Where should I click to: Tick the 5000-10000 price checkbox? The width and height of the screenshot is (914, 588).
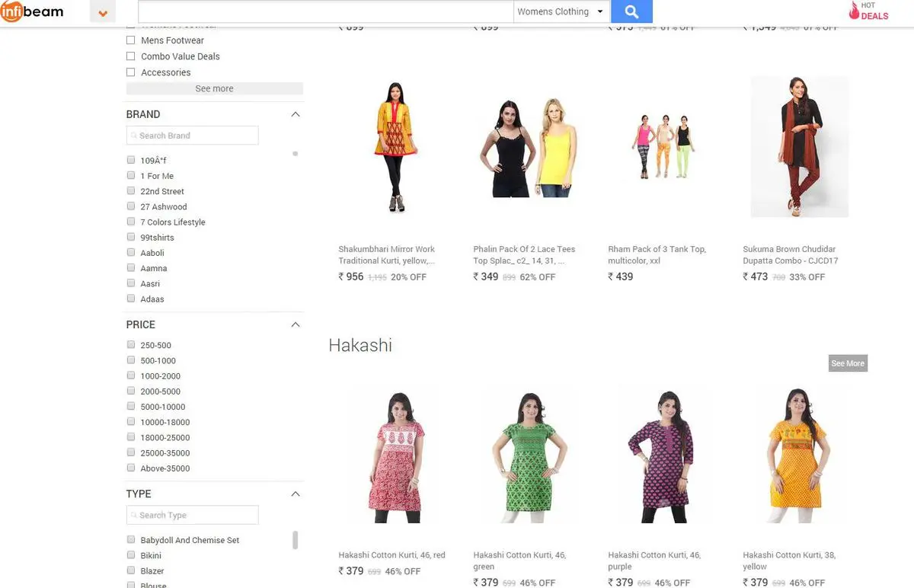point(131,406)
